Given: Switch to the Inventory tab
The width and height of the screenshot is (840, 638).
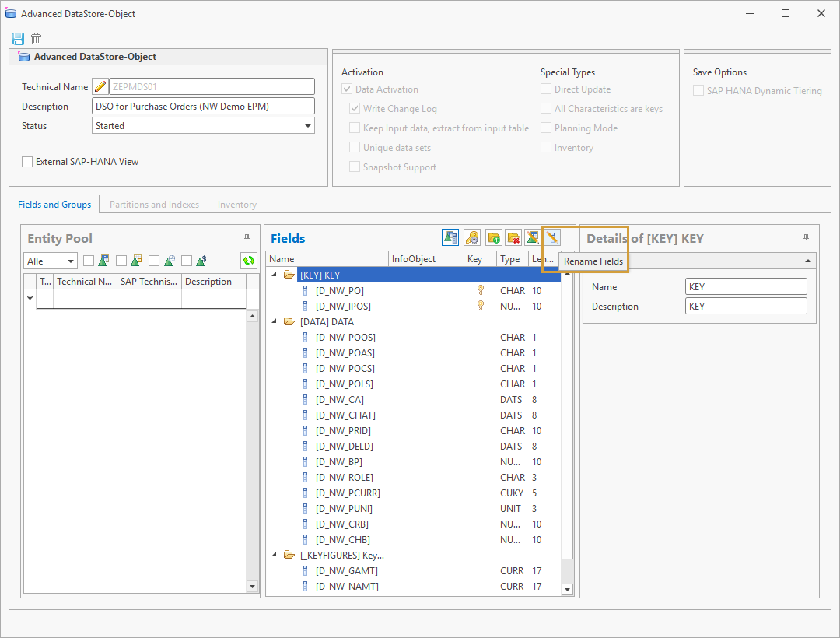Looking at the screenshot, I should [x=236, y=204].
